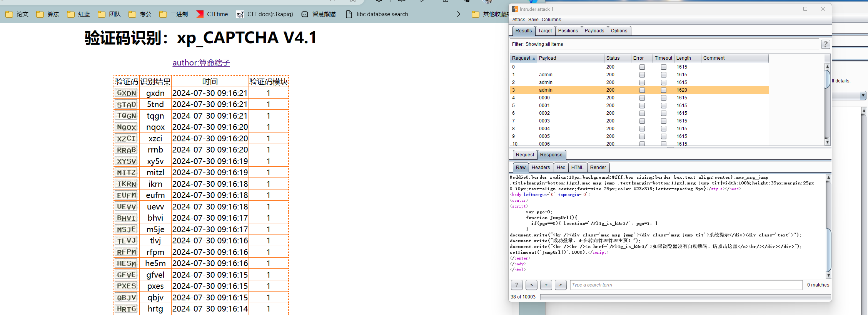This screenshot has height=315, width=868.
Task: Open the 考公 bookmark folder
Action: (140, 14)
